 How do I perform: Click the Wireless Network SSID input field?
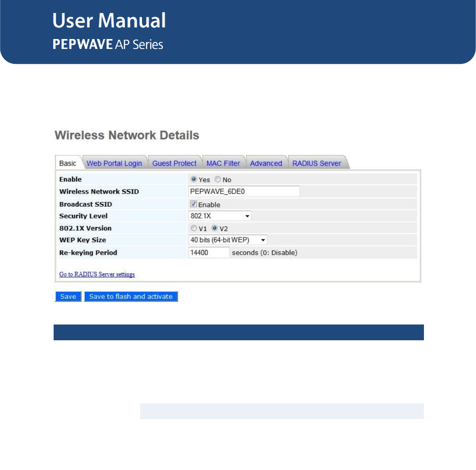[244, 192]
